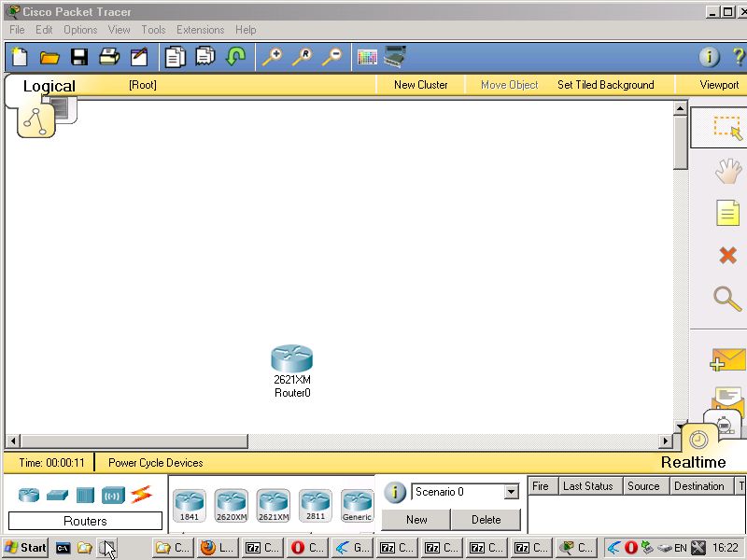The image size is (747, 560).
Task: Click the vertical scrollbar up arrow
Action: point(681,108)
